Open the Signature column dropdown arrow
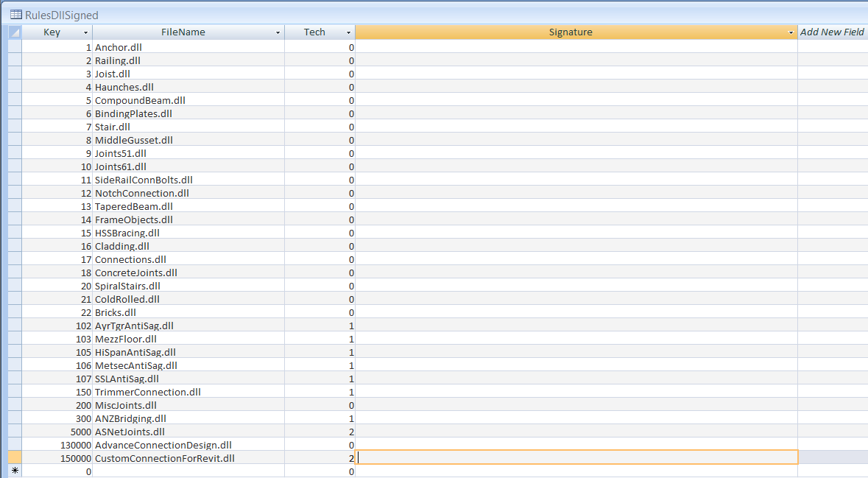The image size is (868, 478). pos(791,32)
